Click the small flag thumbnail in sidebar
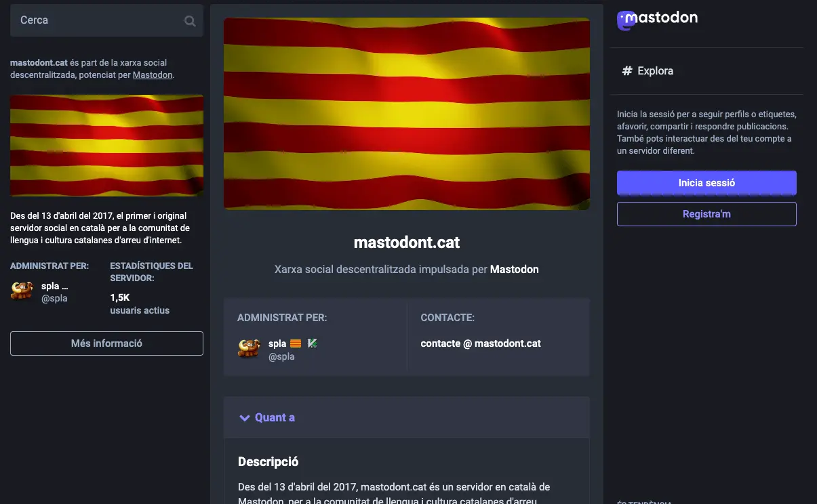Screen dimensions: 817x504 pos(106,146)
